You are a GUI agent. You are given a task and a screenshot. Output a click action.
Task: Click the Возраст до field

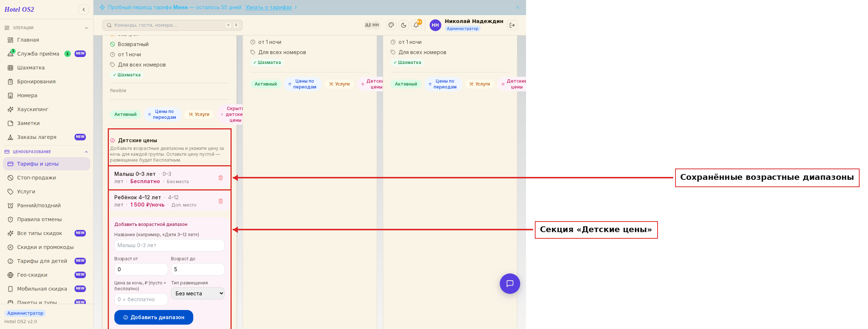point(198,269)
